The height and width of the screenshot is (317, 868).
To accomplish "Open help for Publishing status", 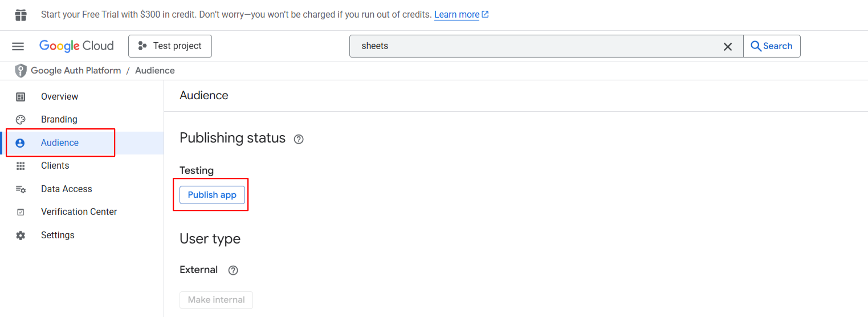I will 299,139.
